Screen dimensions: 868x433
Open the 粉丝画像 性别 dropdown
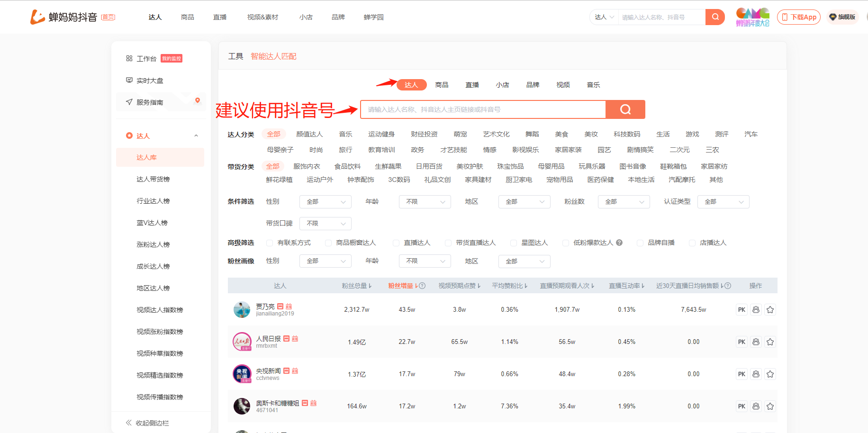(x=325, y=261)
